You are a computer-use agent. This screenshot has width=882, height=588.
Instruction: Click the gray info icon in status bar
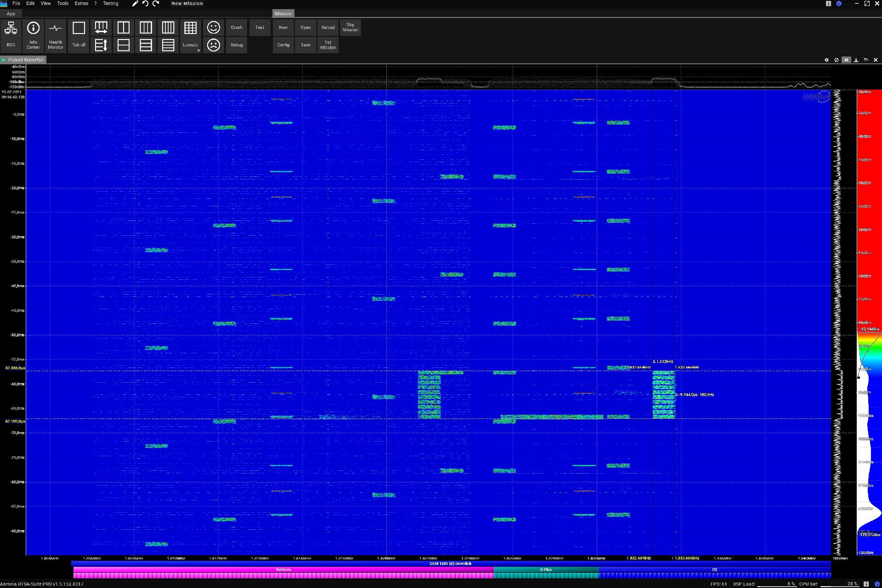pyautogui.click(x=866, y=584)
